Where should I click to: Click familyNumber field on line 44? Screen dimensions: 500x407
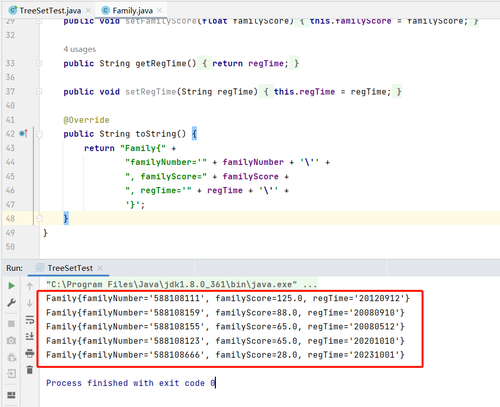(x=253, y=162)
